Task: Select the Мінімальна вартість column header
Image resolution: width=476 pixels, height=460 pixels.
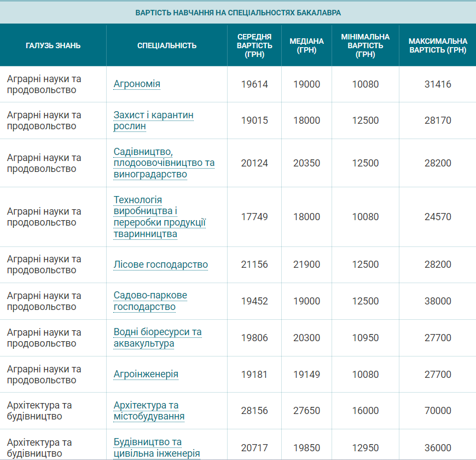Action: pos(365,45)
